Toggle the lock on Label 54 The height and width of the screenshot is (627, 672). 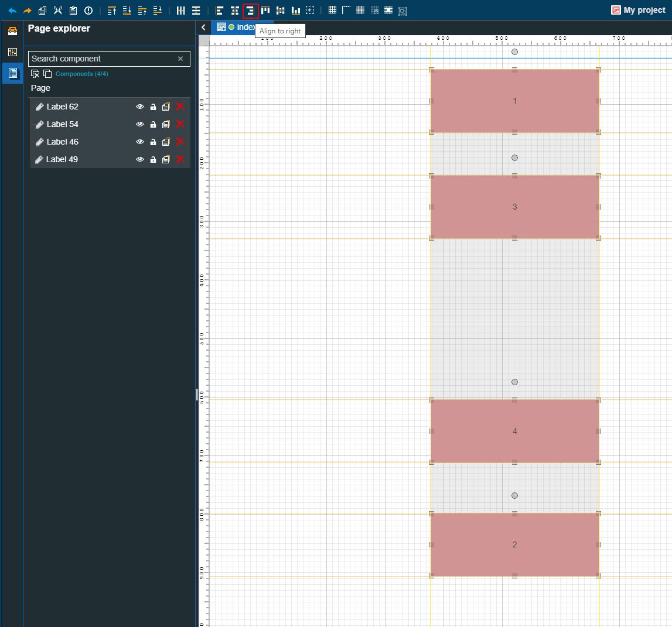(x=153, y=124)
